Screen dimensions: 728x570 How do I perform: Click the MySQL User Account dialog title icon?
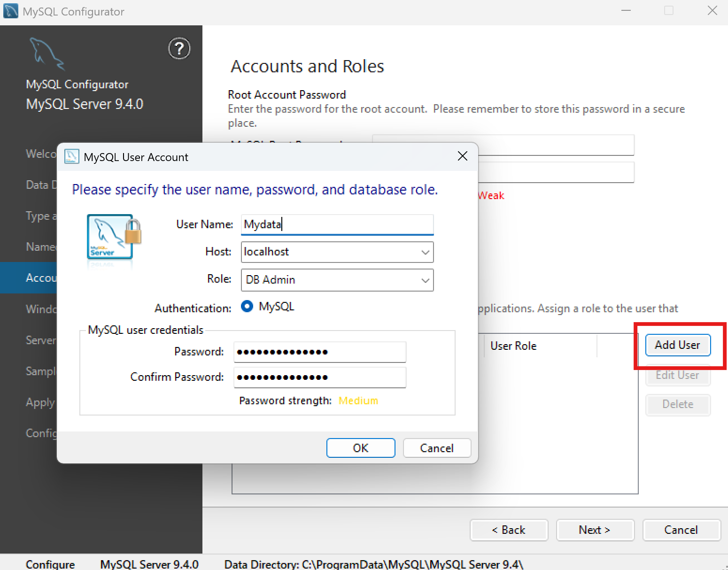pos(71,157)
